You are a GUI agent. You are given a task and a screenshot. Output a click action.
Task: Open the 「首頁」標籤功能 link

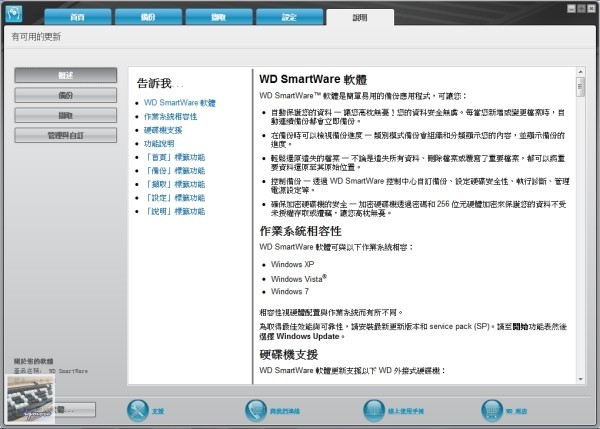(x=174, y=157)
